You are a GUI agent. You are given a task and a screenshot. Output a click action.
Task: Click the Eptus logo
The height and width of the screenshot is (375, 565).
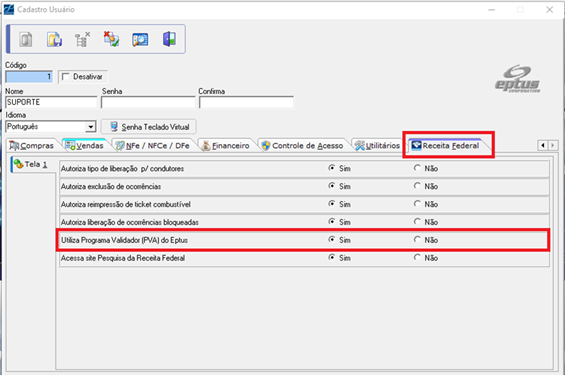click(517, 79)
